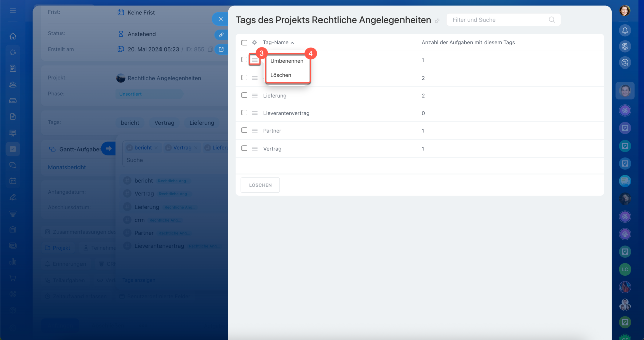
Task: Click the Projekt chip in task form
Action: (x=57, y=248)
